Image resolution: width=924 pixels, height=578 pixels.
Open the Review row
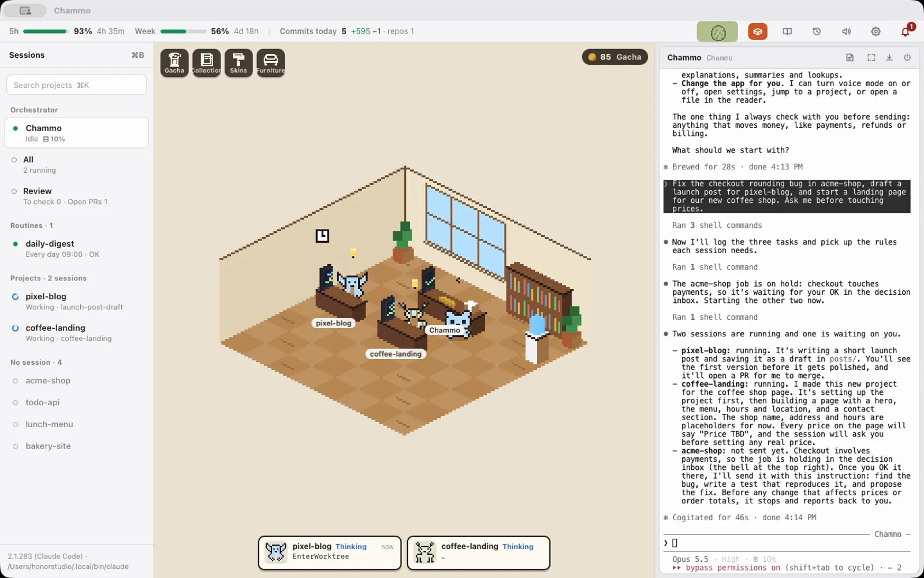(76, 196)
